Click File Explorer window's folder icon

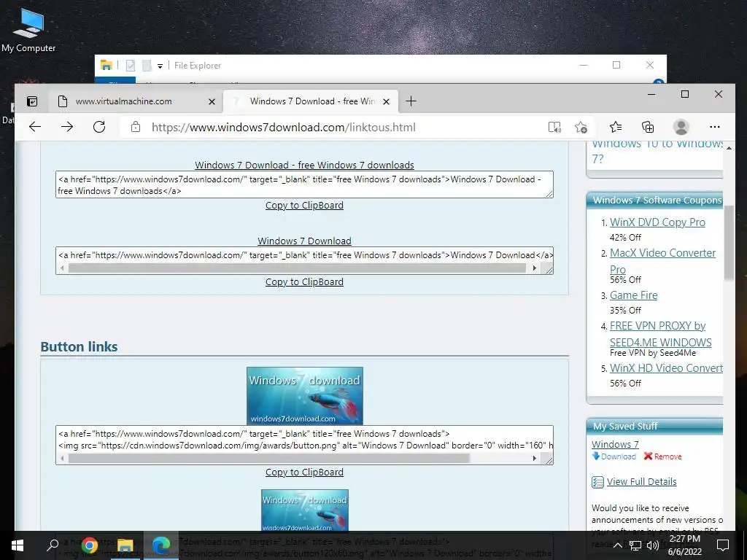[107, 65]
